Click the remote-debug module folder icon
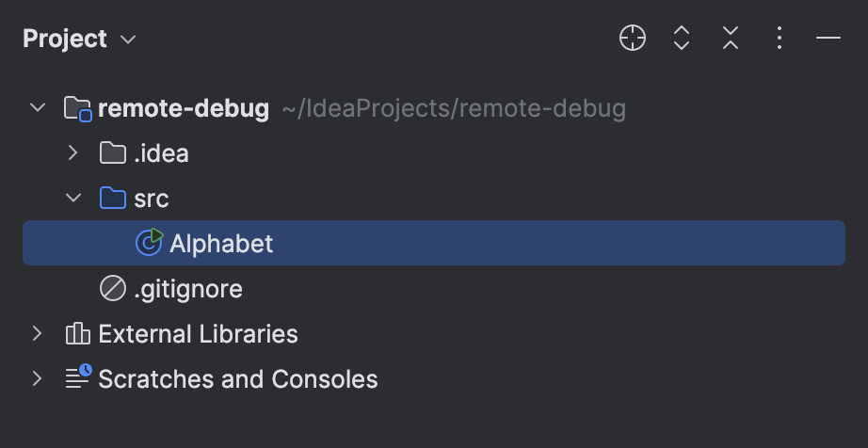 coord(77,108)
